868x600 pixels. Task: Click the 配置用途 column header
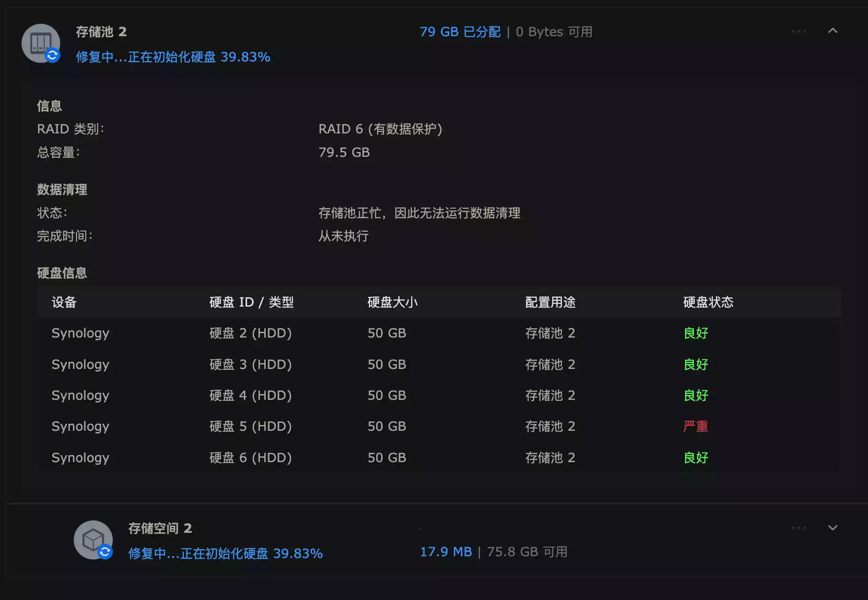[550, 302]
